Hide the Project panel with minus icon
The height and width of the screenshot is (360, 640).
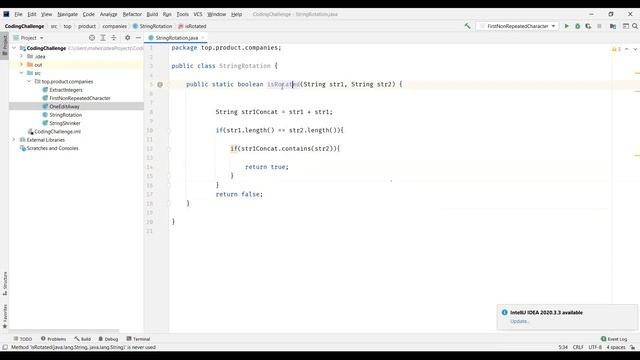(138, 38)
